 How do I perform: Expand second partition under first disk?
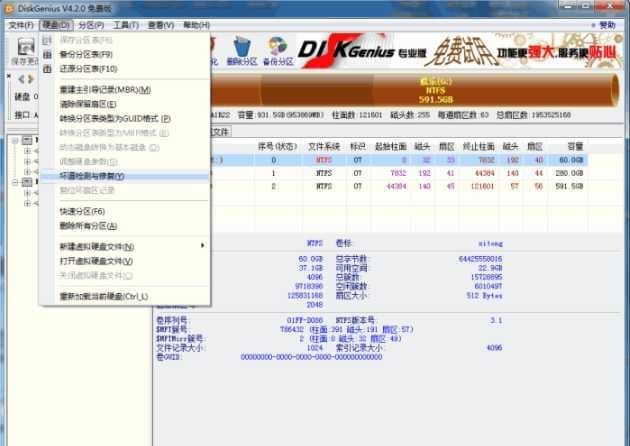click(27, 162)
